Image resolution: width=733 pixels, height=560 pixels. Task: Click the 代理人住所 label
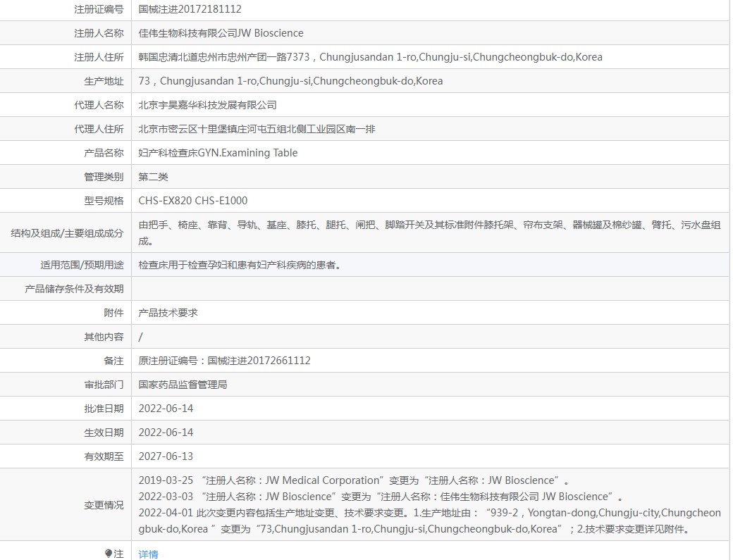point(99,129)
